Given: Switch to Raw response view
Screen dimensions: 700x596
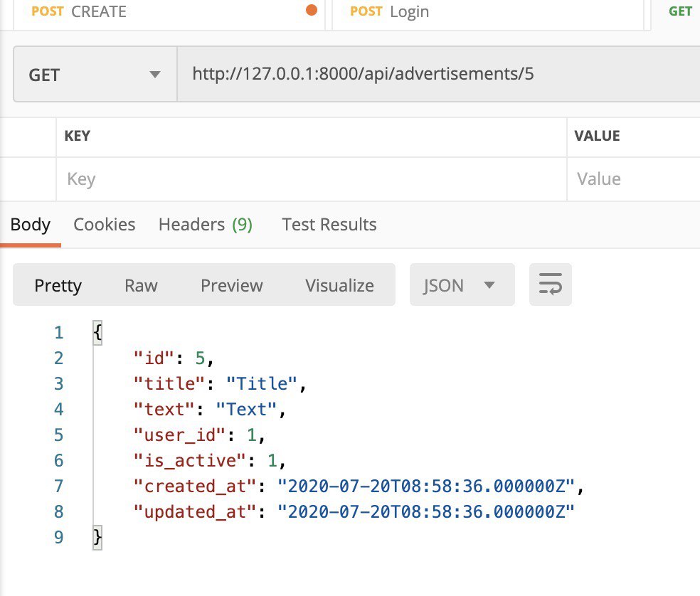Looking at the screenshot, I should coord(141,285).
